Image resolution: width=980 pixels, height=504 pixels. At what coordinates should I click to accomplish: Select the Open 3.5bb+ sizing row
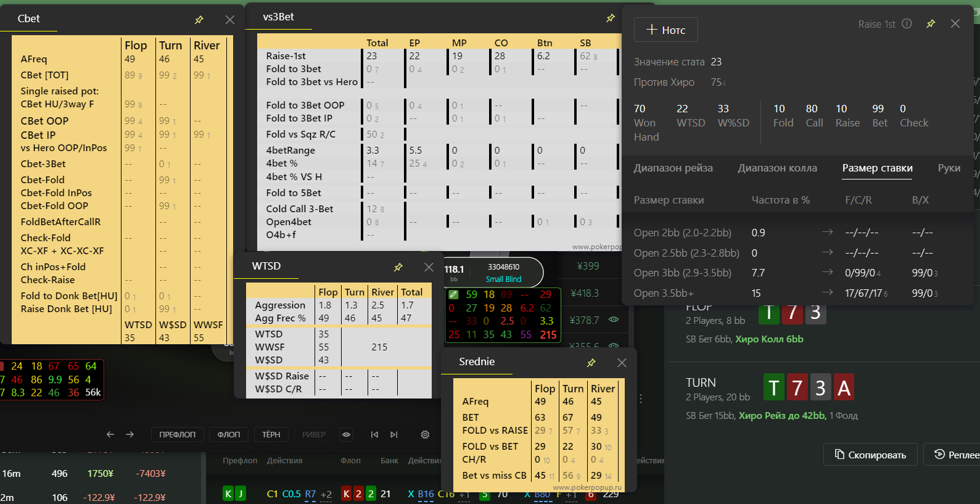click(x=797, y=293)
